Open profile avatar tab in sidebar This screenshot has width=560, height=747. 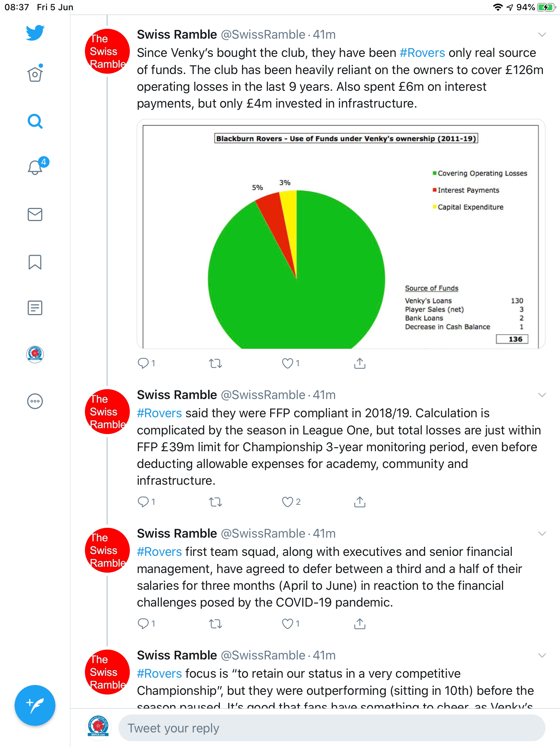coord(35,354)
